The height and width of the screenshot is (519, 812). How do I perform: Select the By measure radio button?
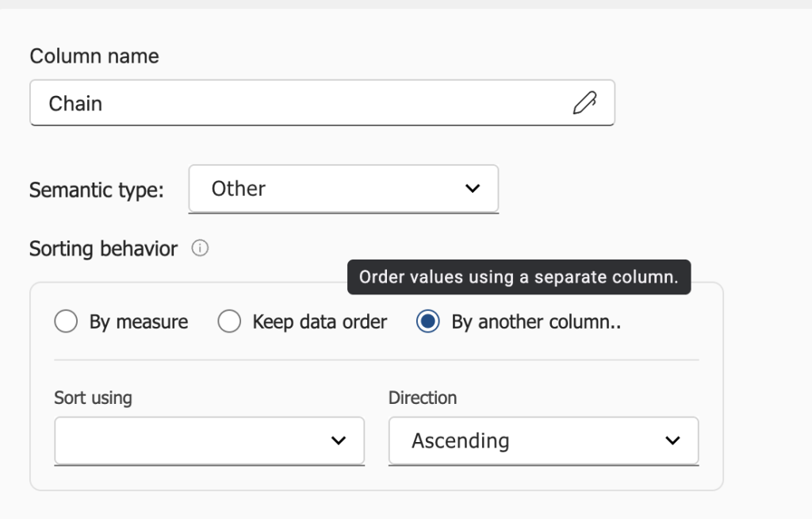point(66,322)
